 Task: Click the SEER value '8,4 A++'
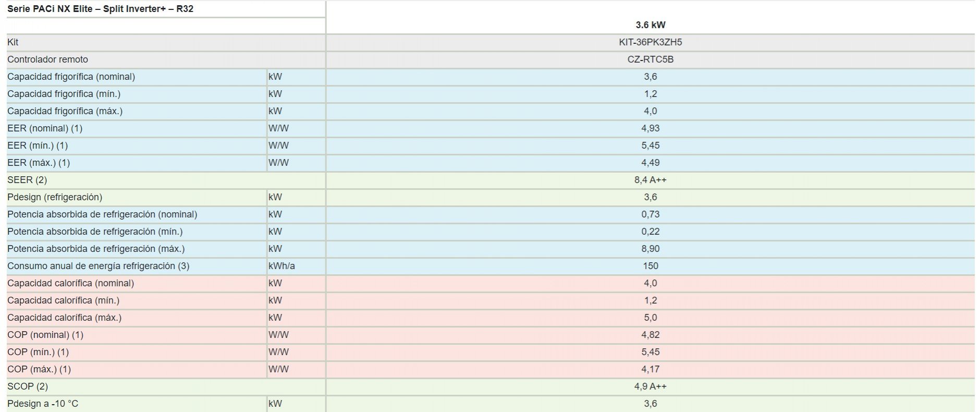[x=650, y=180]
